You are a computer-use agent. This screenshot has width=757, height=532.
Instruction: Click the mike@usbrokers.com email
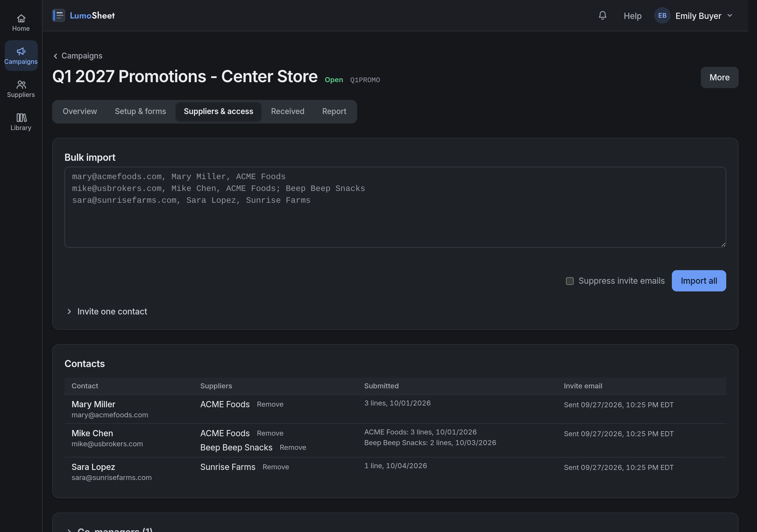(x=107, y=444)
